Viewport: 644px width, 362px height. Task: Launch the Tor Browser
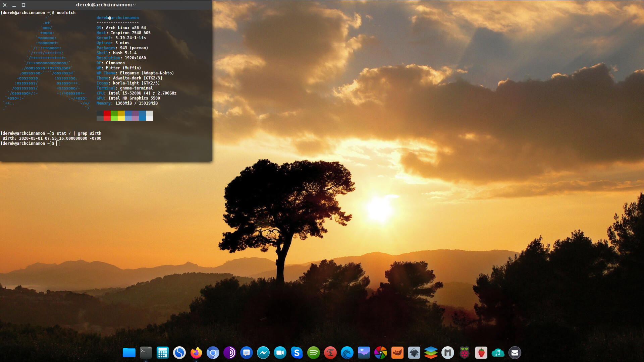[230, 353]
